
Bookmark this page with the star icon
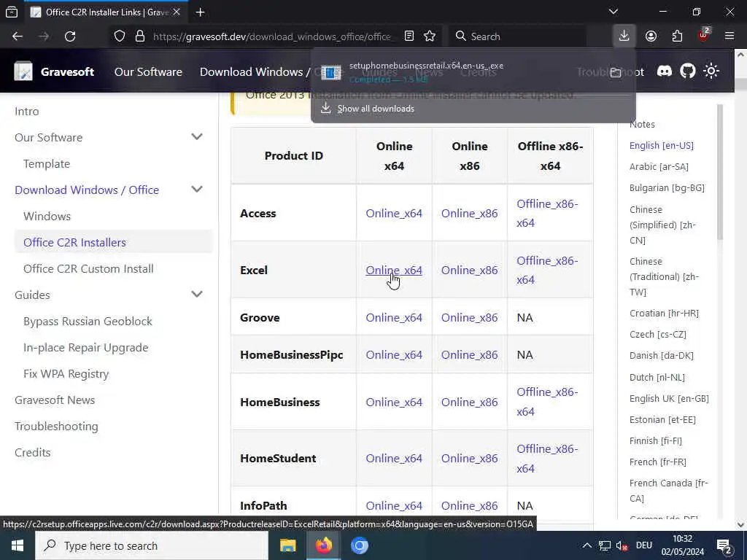430,36
